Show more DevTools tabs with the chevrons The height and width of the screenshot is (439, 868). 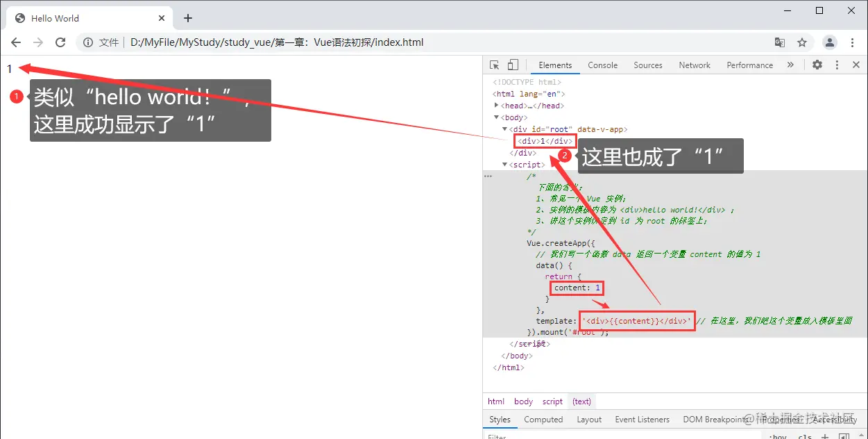790,65
